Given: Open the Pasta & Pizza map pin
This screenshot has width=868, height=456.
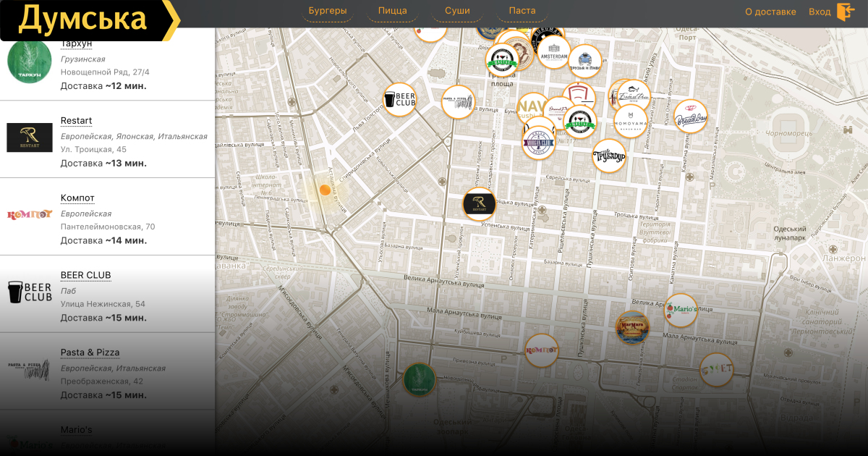Looking at the screenshot, I should pos(458,102).
